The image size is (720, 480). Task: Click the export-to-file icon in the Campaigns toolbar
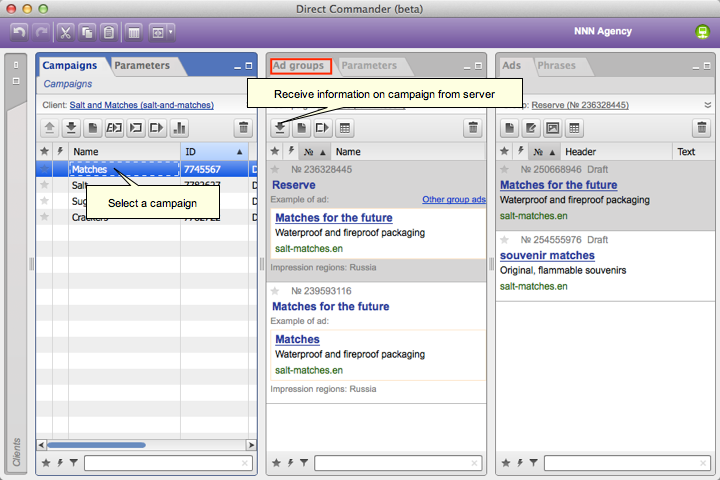tap(157, 128)
